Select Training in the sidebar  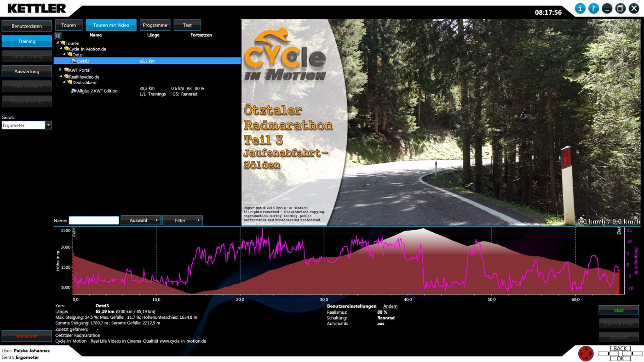click(27, 41)
